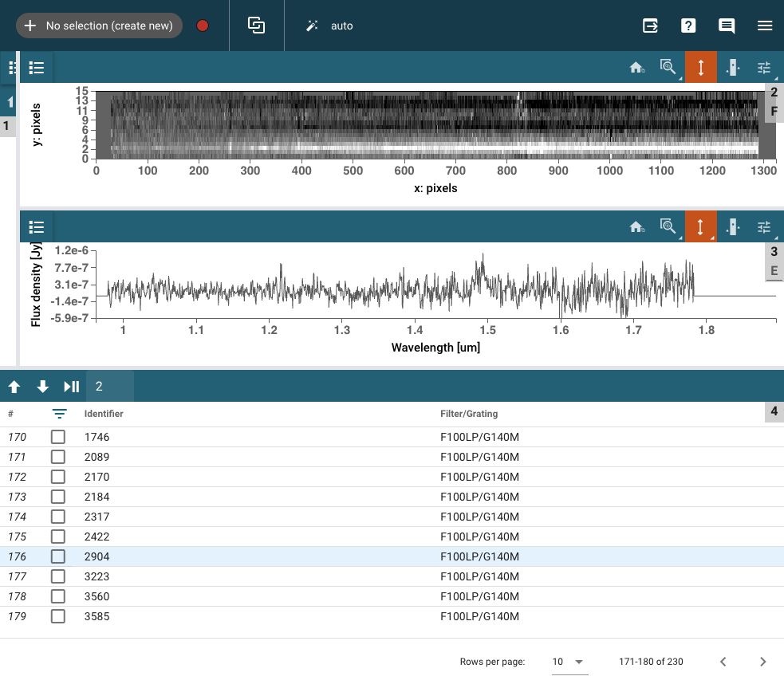Open the Rows per page dropdown

(x=568, y=662)
